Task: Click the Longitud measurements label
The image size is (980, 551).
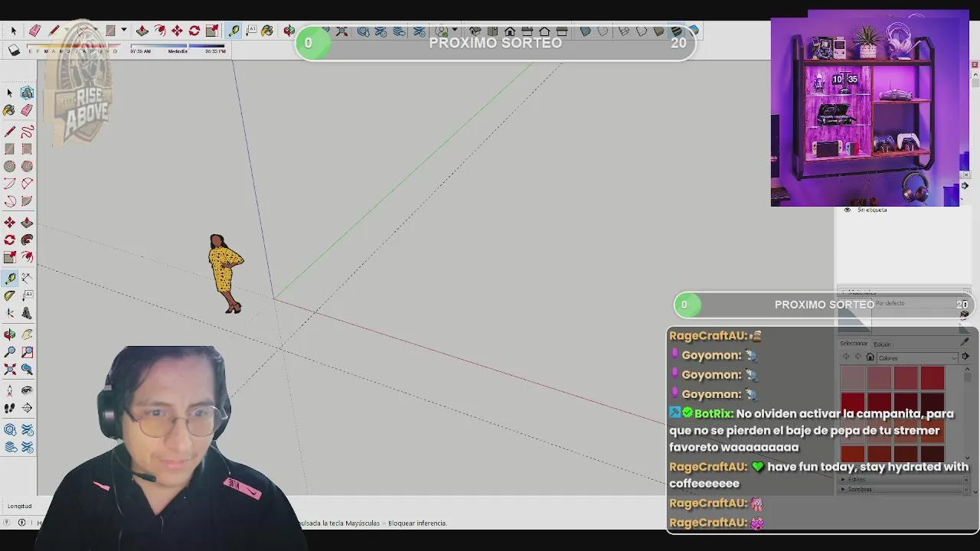Action: point(19,506)
